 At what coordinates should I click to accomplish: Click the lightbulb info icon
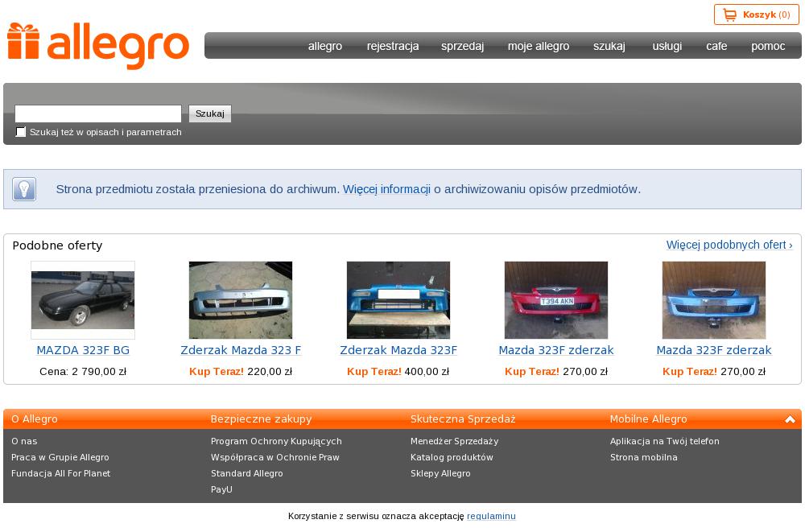point(24,189)
